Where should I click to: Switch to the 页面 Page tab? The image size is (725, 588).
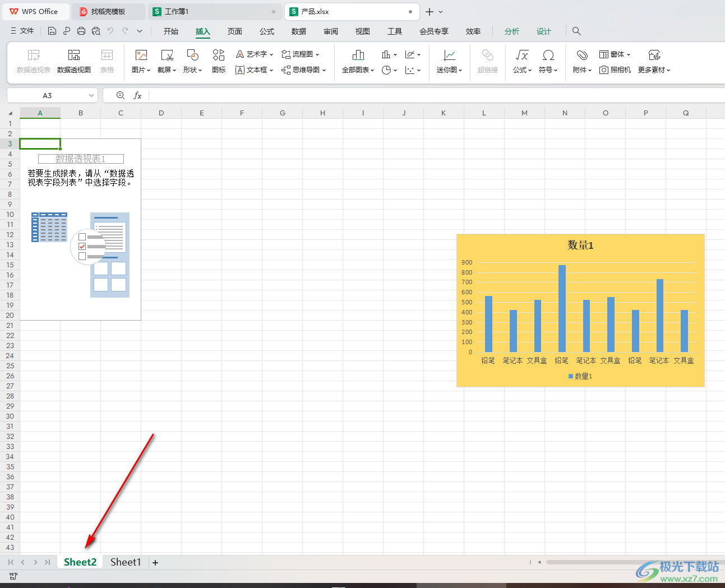click(235, 31)
